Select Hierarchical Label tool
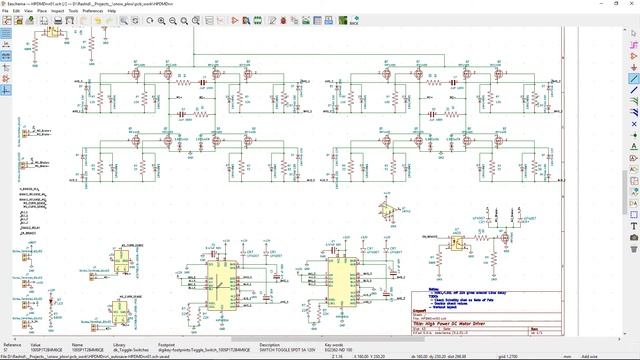 click(x=634, y=169)
